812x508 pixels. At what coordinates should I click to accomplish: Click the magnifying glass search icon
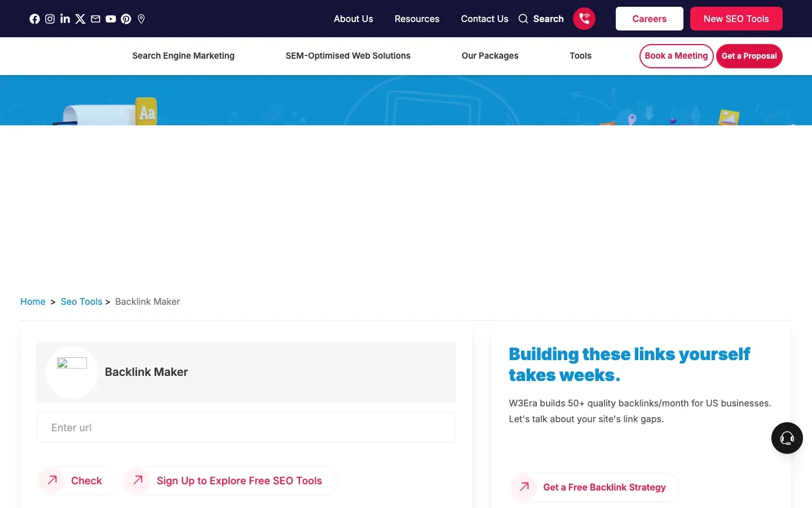point(523,19)
